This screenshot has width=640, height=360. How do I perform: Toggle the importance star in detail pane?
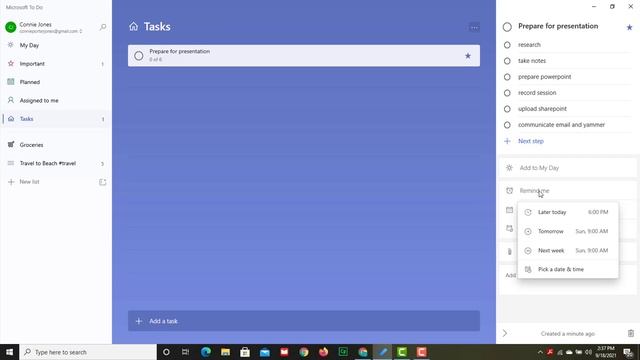(x=629, y=27)
